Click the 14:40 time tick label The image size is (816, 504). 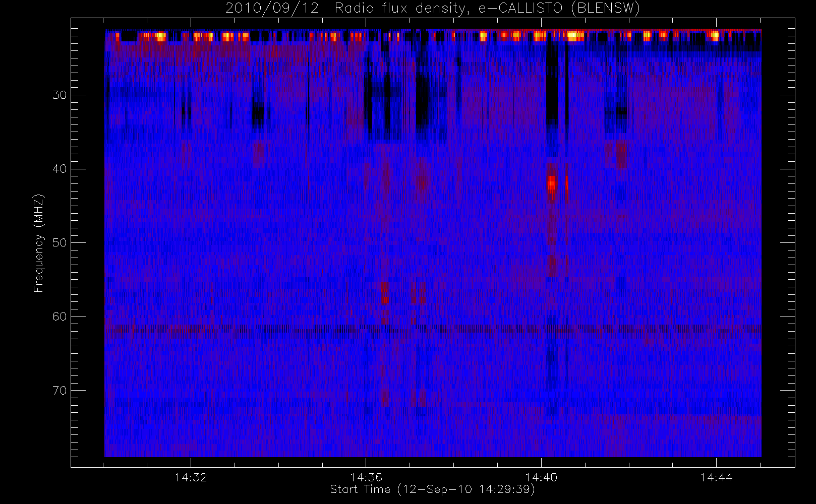click(541, 477)
